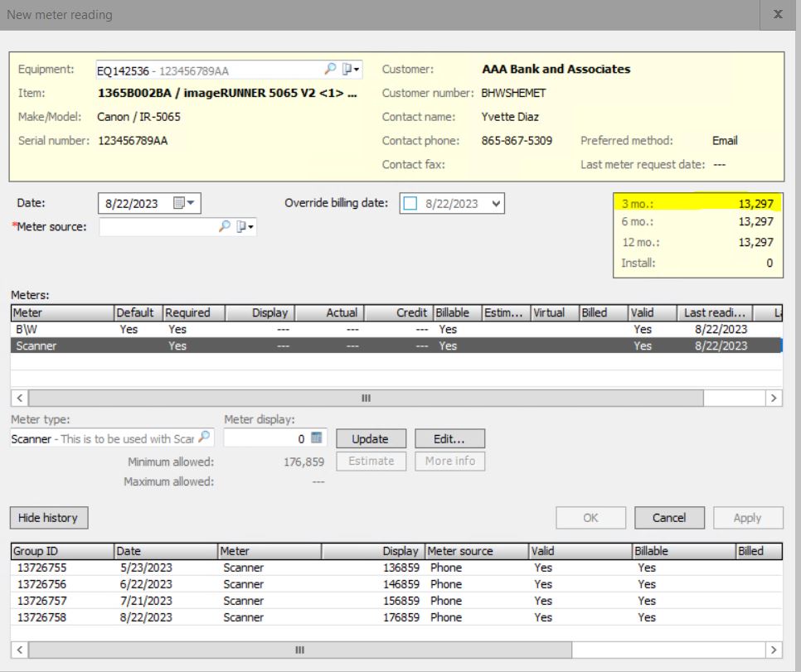Viewport: 801px width, 672px height.
Task: Click the Default column header in Meters
Action: point(138,312)
